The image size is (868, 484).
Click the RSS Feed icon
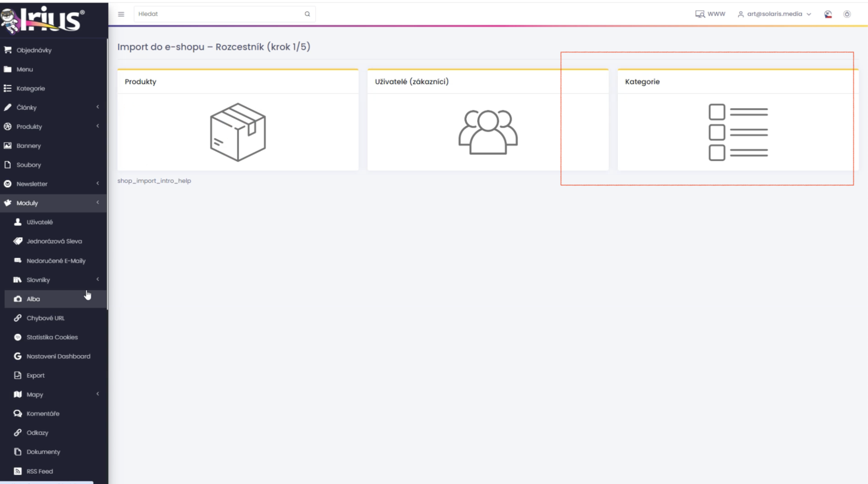(18, 471)
